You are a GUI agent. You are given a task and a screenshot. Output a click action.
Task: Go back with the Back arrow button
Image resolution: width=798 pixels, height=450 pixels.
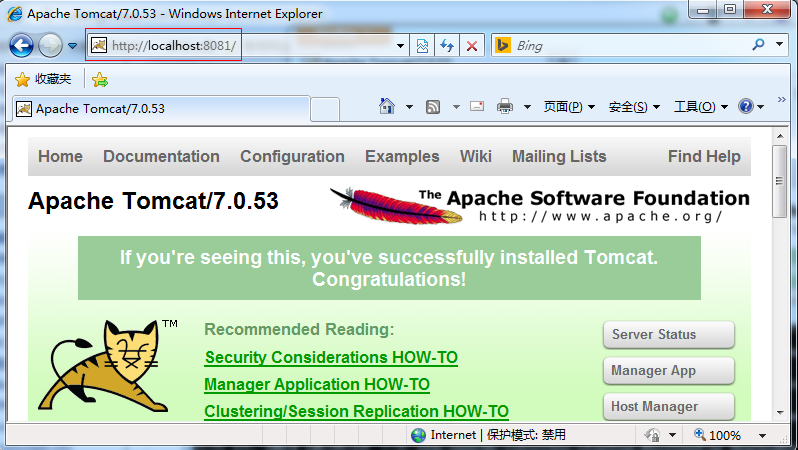coord(21,46)
